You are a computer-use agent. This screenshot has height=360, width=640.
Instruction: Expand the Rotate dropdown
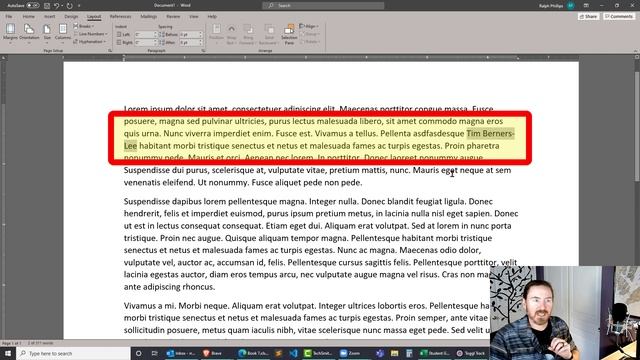pos(310,42)
